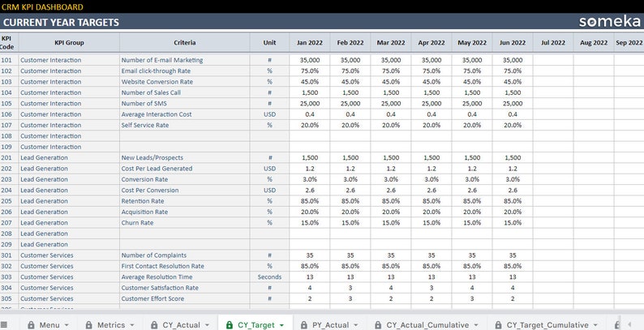Click lock icon on Metrics sheet tab
The image size is (644, 330).
pyautogui.click(x=88, y=325)
